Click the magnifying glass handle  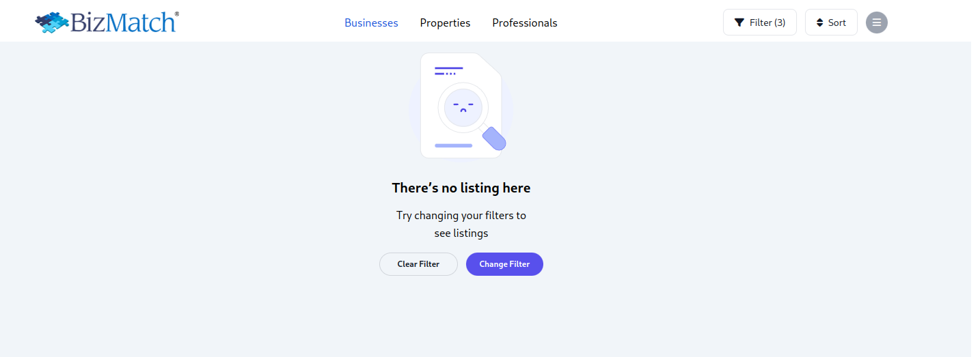494,139
